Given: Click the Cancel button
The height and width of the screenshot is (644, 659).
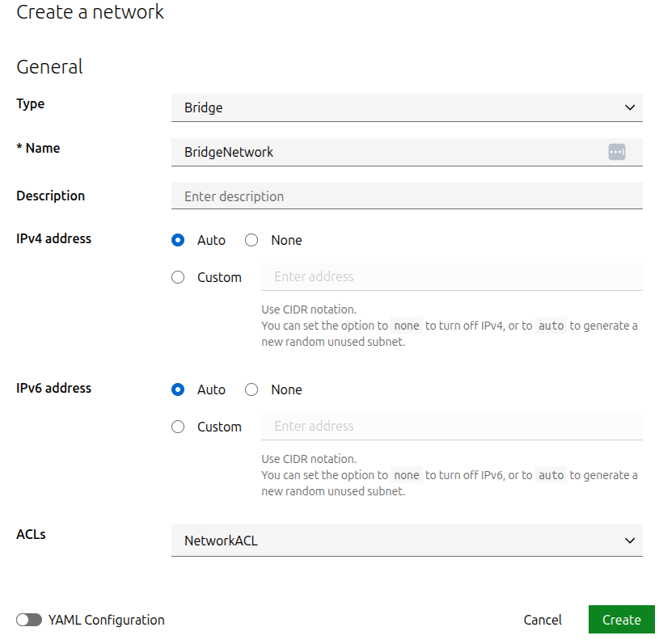Looking at the screenshot, I should pyautogui.click(x=543, y=620).
